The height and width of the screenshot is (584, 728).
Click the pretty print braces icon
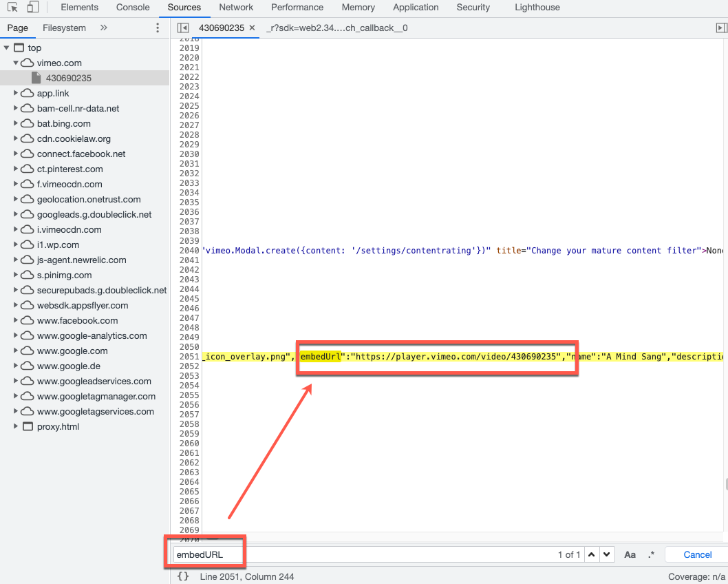tap(183, 576)
